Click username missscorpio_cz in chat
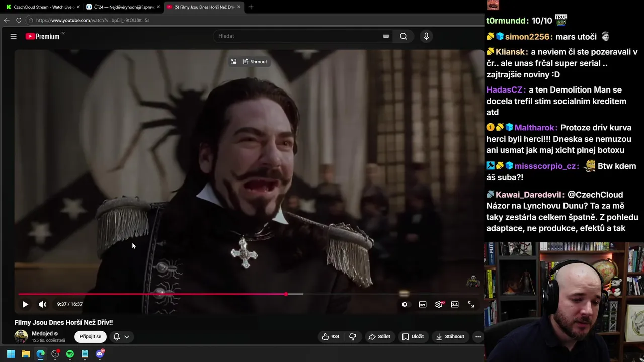The image size is (644, 362). coord(545,166)
